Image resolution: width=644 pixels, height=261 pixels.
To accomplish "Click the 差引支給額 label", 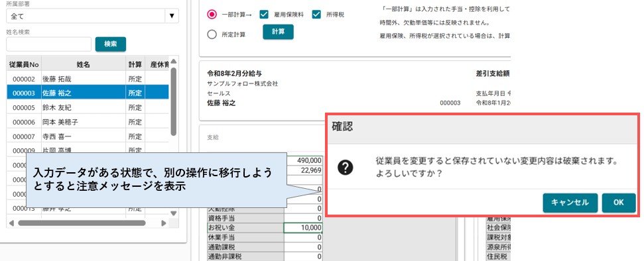I will [493, 74].
